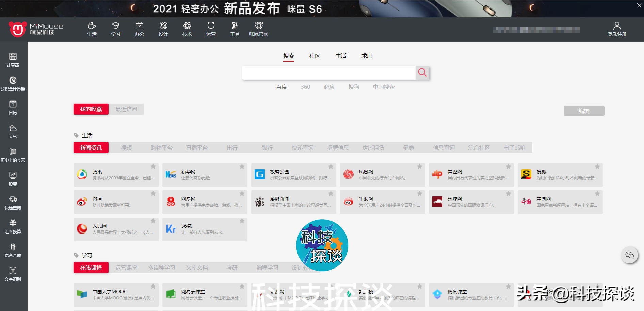Switch to the 社区 tab
The width and height of the screenshot is (644, 311).
pyautogui.click(x=314, y=56)
